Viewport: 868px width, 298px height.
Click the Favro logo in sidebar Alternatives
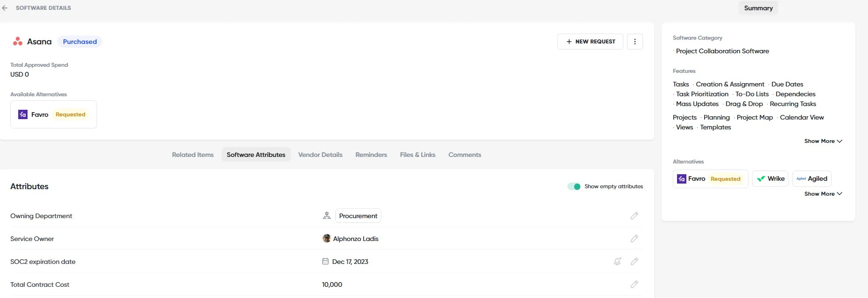coord(682,179)
